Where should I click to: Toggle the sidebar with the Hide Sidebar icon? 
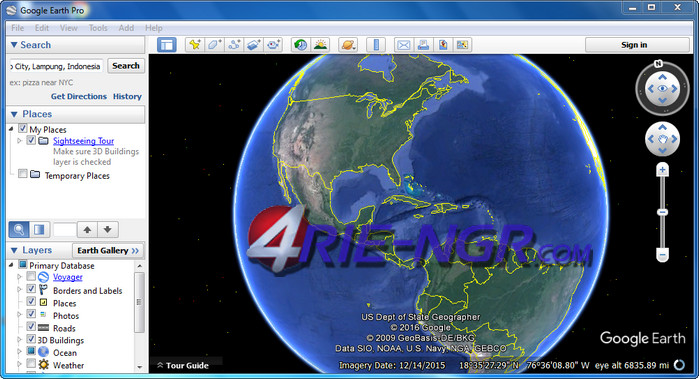click(167, 45)
